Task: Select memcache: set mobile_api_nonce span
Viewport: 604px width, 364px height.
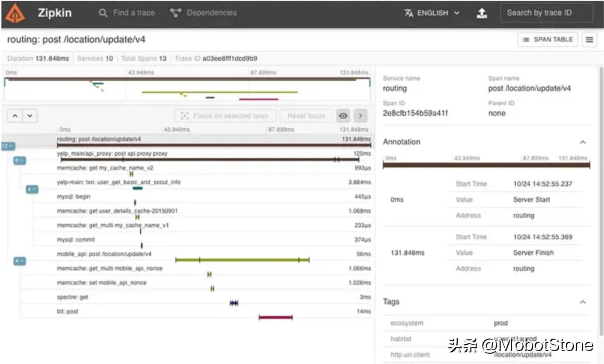Action: click(x=214, y=285)
